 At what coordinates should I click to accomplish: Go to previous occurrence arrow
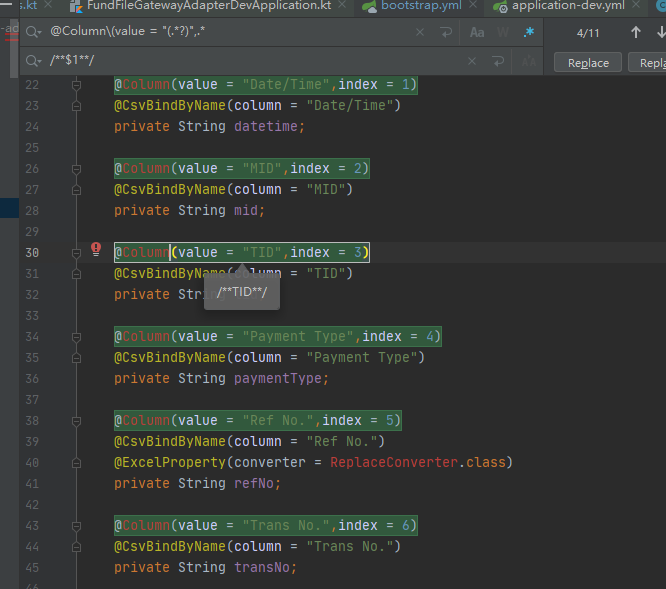[x=635, y=32]
